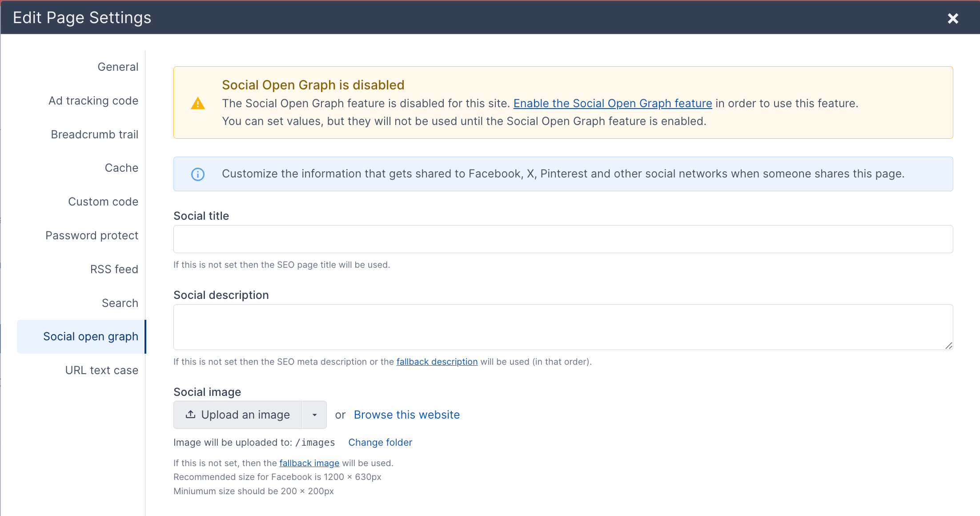Click the upload arrow icon
The height and width of the screenshot is (516, 980).
tap(191, 415)
